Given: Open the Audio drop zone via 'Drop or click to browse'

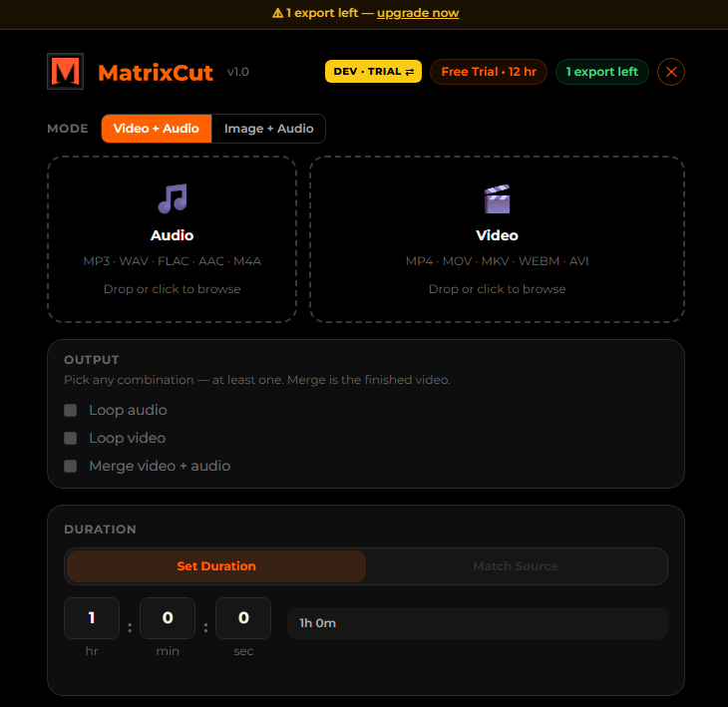Looking at the screenshot, I should pyautogui.click(x=173, y=289).
